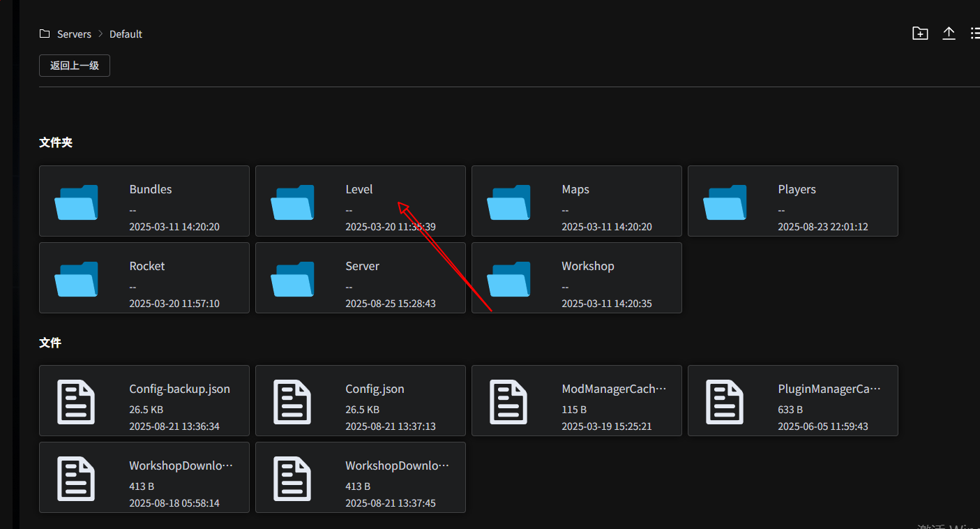
Task: Click the PluginManagerCa… file name
Action: tap(829, 389)
